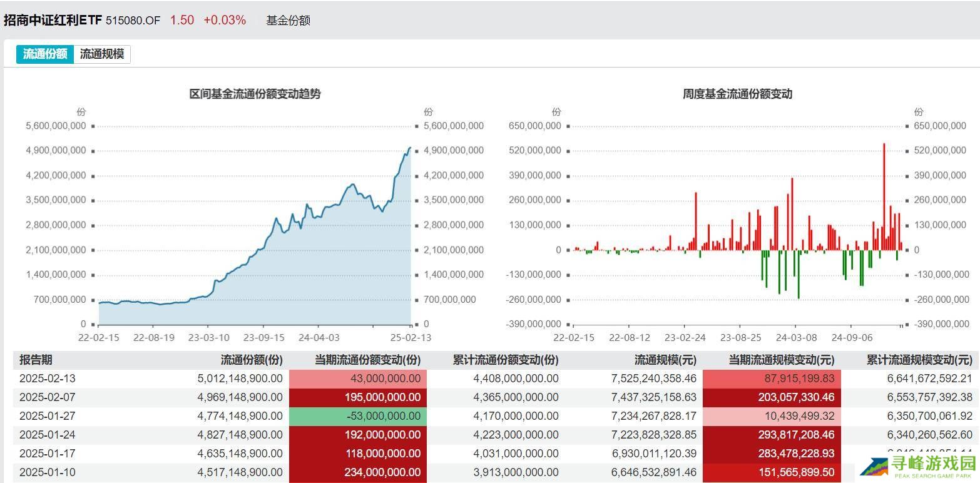Click report date 2025-01-10
Screen dimensions: 980x483
[48, 472]
